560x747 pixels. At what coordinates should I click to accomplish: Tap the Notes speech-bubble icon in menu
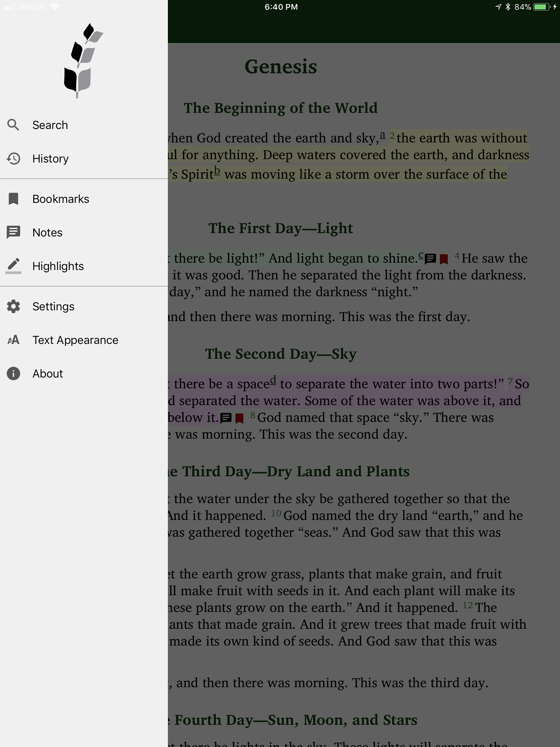tap(13, 232)
